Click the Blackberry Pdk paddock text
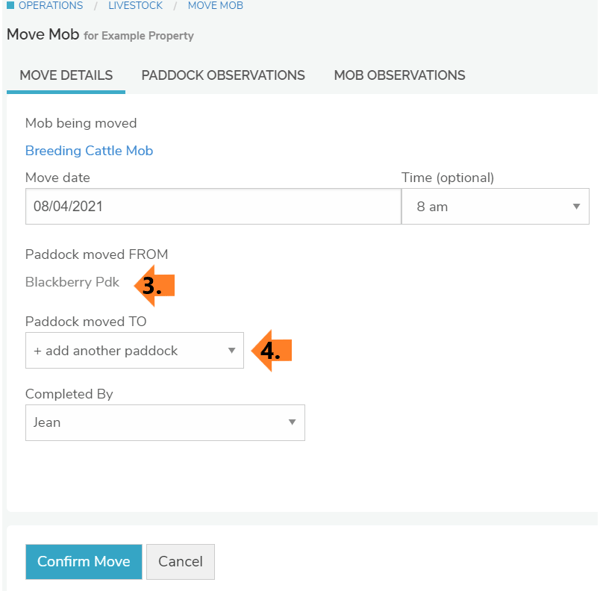The width and height of the screenshot is (600, 591). click(72, 282)
